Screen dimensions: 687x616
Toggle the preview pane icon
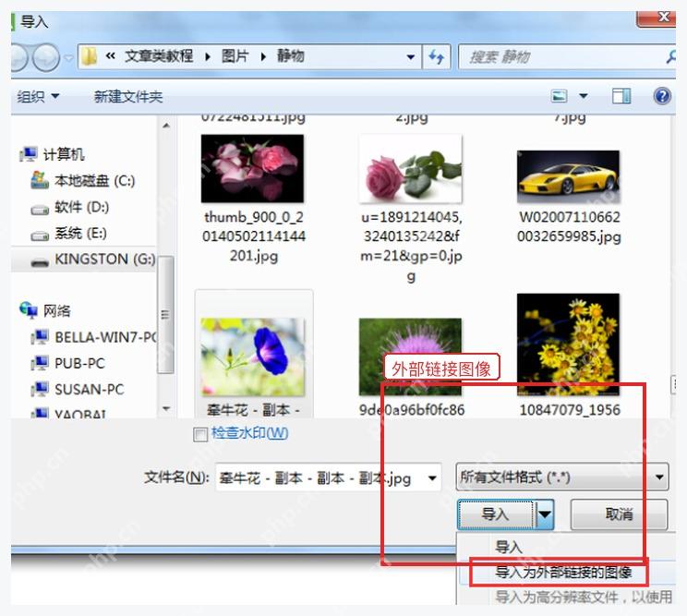621,95
